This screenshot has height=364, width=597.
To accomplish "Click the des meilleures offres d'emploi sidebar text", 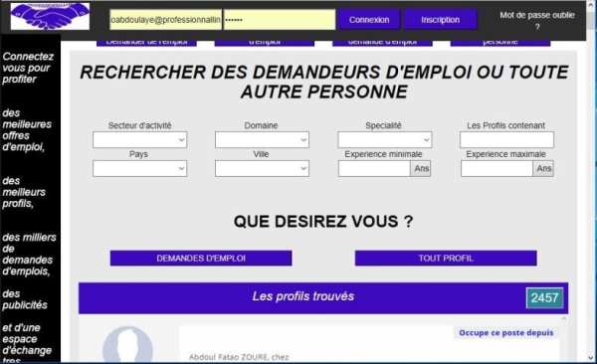I will (x=27, y=130).
